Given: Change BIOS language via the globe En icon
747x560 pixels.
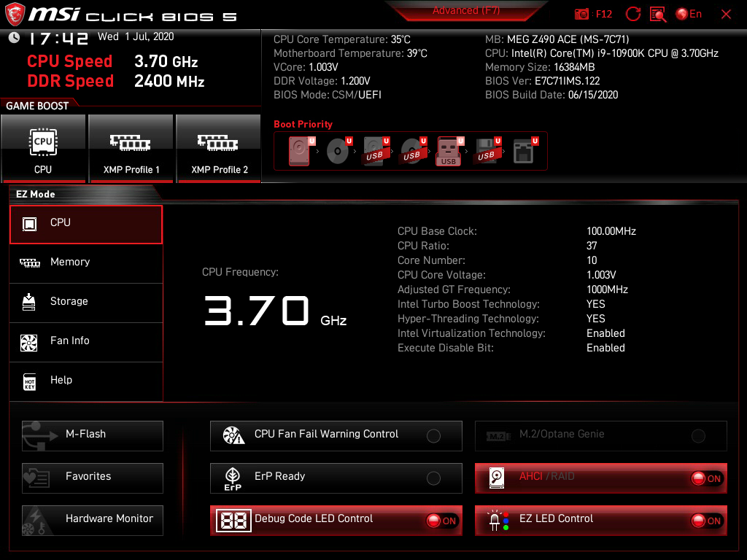Looking at the screenshot, I should pyautogui.click(x=683, y=13).
